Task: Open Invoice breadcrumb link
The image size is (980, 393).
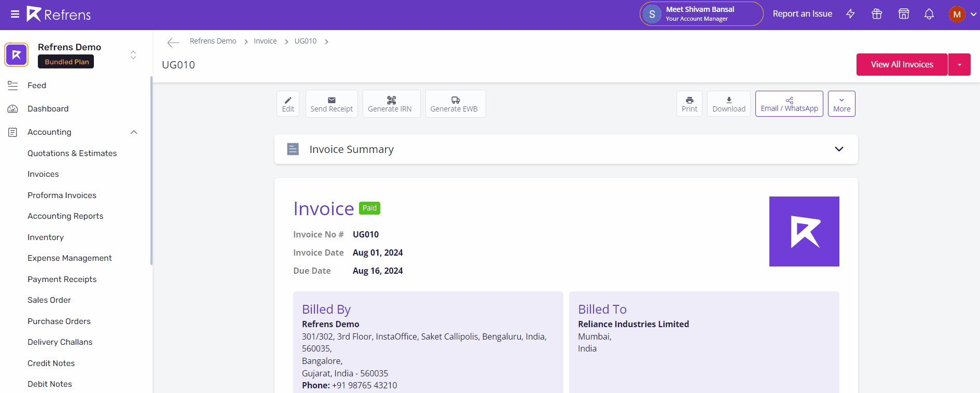Action: pyautogui.click(x=265, y=41)
